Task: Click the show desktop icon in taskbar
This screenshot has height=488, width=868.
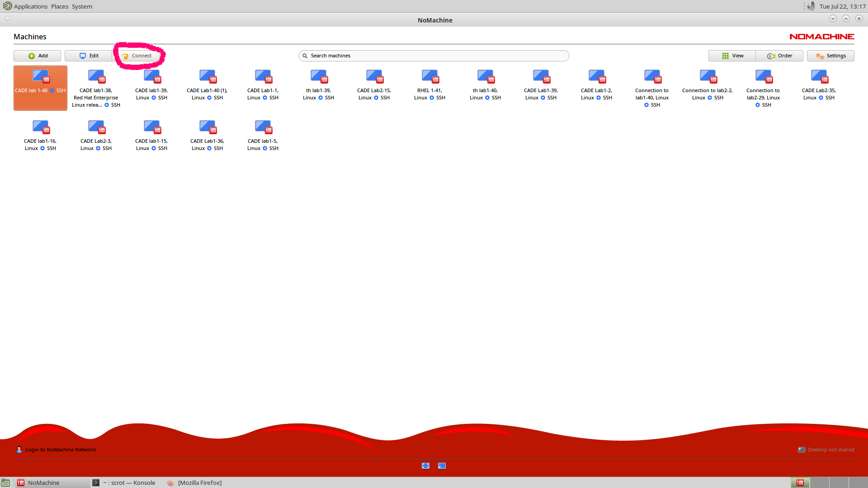Action: [x=5, y=483]
